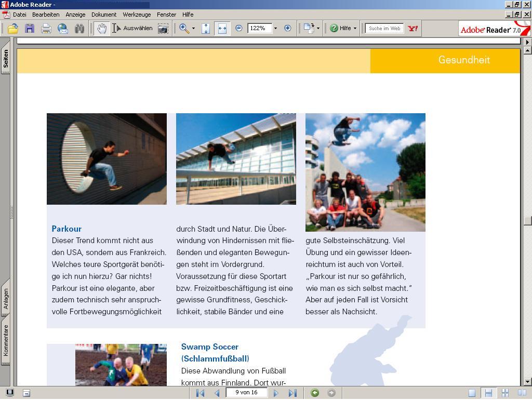Activate the Auswählen selection tool
532x400 pixels.
pos(132,28)
